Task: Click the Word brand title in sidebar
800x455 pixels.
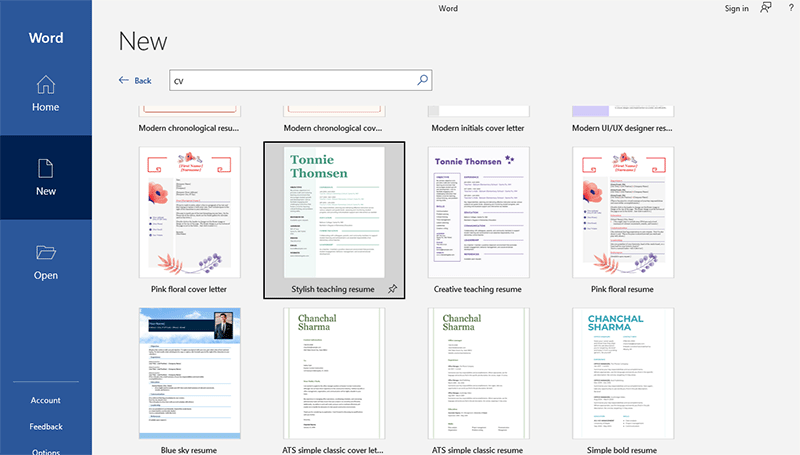Action: point(46,38)
